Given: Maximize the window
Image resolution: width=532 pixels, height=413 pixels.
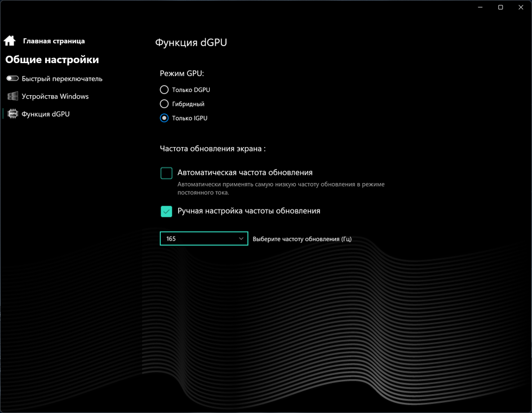Looking at the screenshot, I should 500,7.
